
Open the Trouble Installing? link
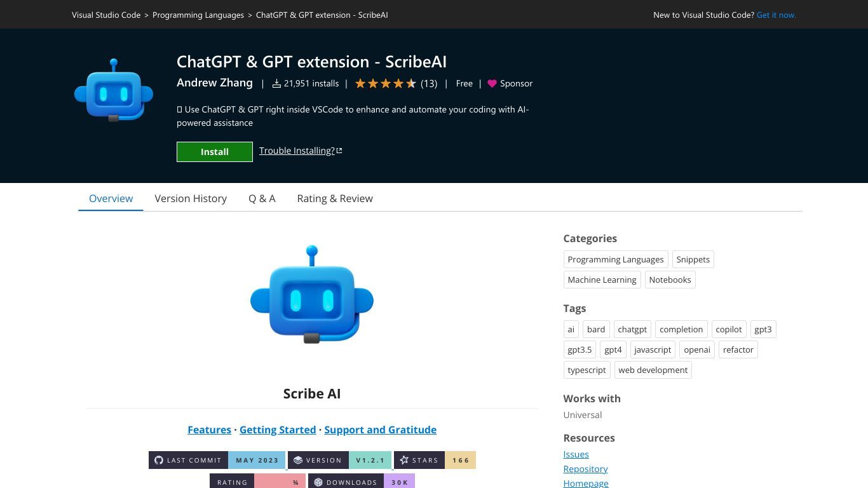[x=297, y=151]
